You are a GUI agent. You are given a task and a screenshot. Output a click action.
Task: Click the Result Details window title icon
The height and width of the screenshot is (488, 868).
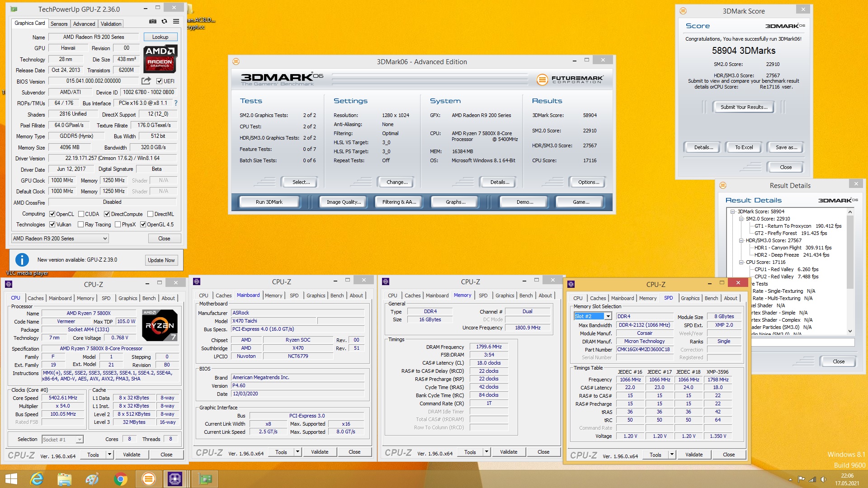(x=723, y=185)
